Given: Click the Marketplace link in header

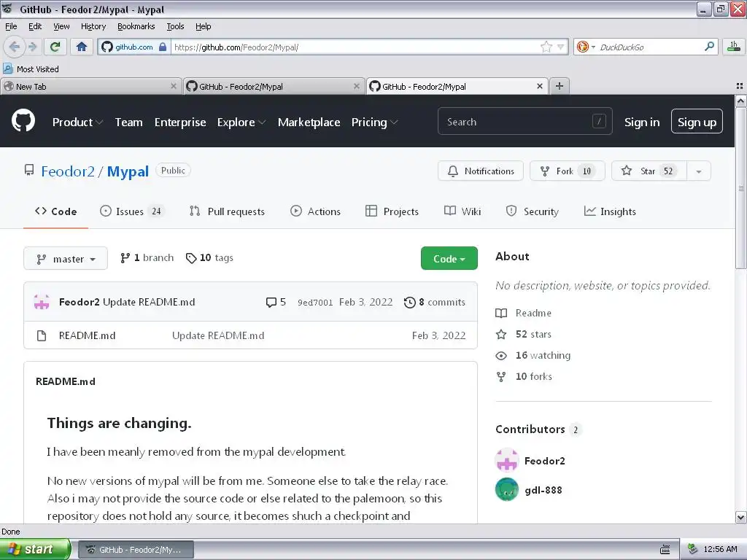Looking at the screenshot, I should point(309,122).
